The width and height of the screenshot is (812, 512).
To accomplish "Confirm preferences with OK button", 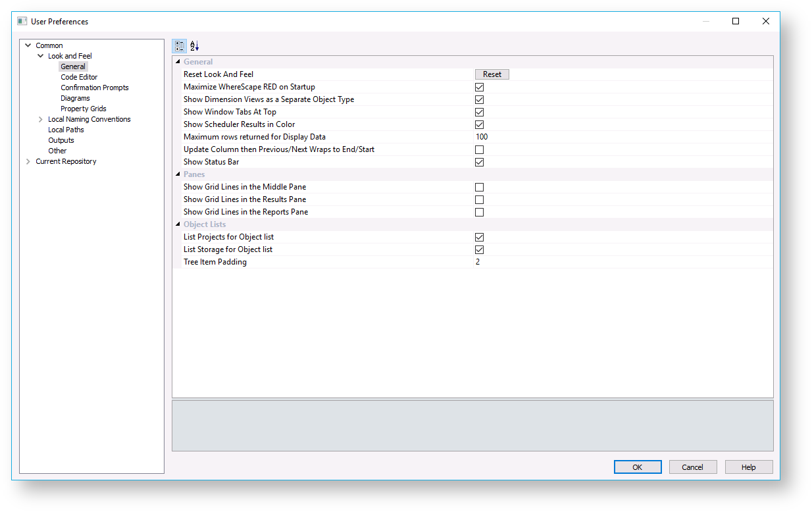I will point(638,467).
